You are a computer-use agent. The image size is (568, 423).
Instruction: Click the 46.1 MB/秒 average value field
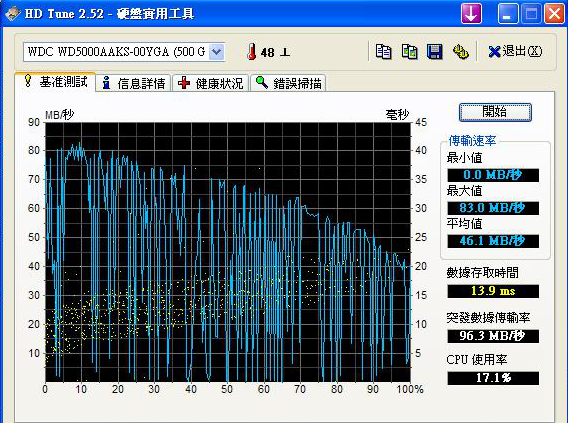pos(493,241)
